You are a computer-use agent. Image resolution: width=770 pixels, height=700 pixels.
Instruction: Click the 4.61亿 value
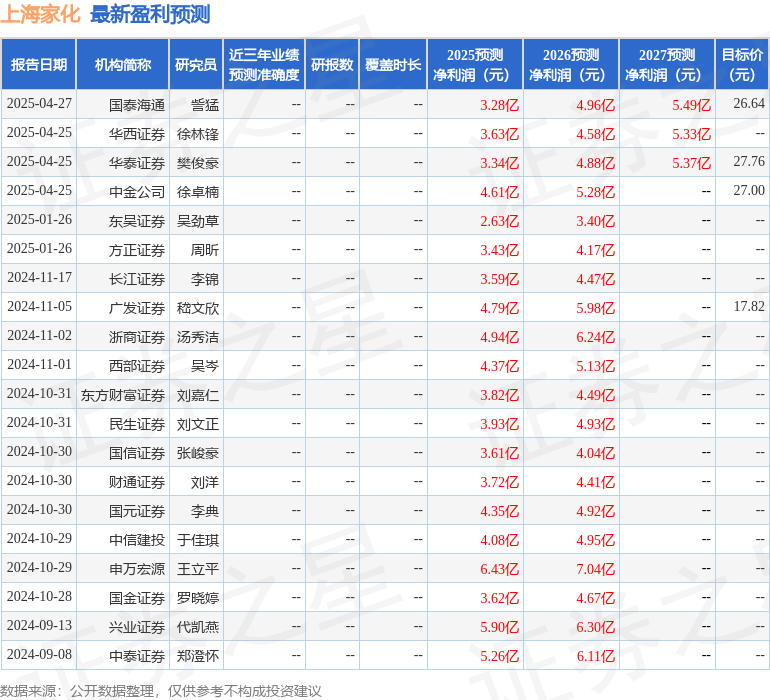coord(499,192)
